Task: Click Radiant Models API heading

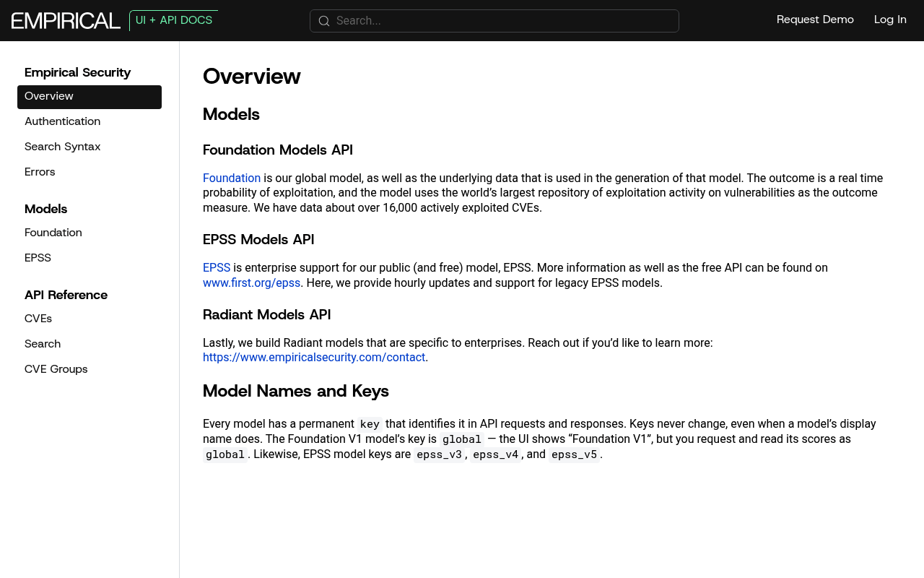Action: click(267, 315)
